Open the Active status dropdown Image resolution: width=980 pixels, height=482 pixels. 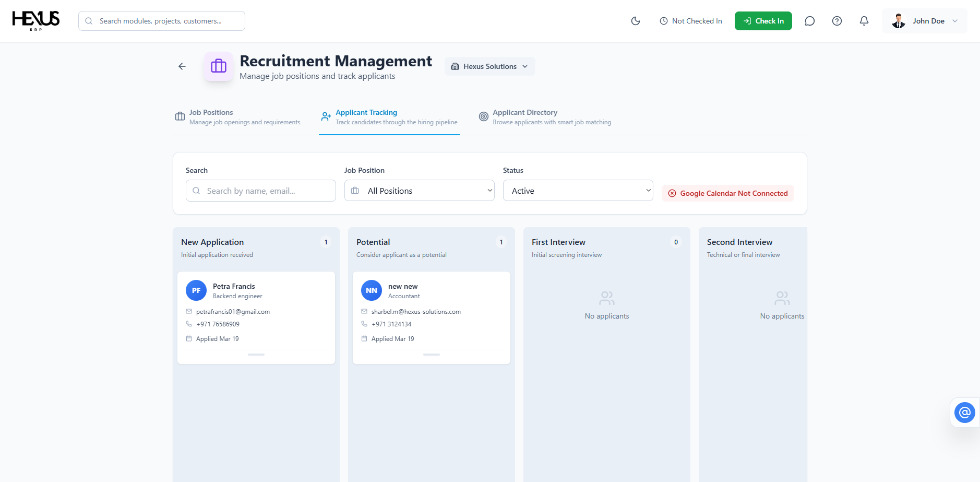click(x=578, y=191)
